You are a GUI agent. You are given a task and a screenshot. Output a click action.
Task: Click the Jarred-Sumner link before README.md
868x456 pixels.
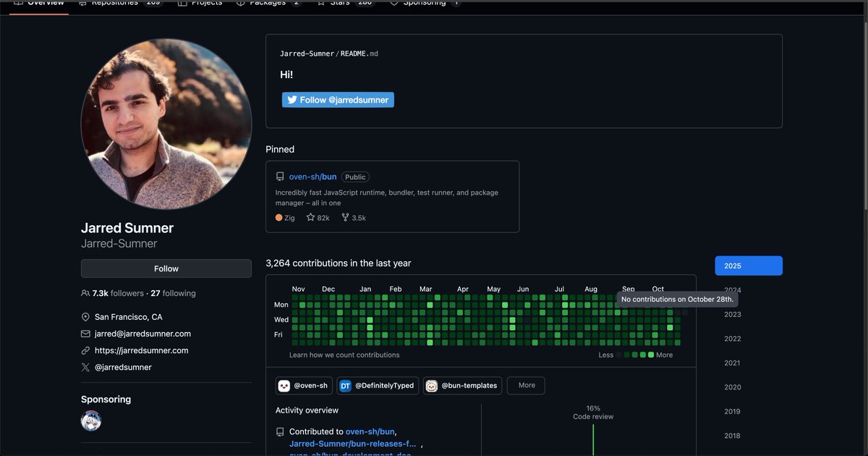(307, 54)
